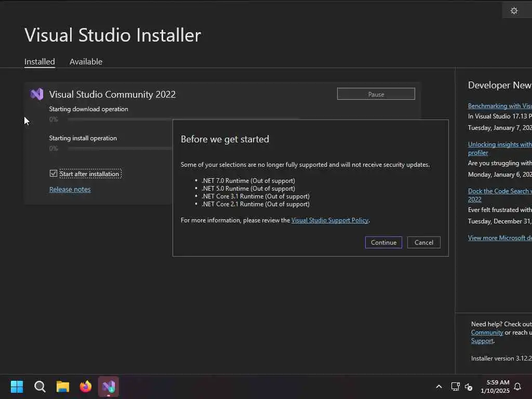The width and height of the screenshot is (532, 399).
Task: Open the network status tray icon
Action: tap(455, 387)
